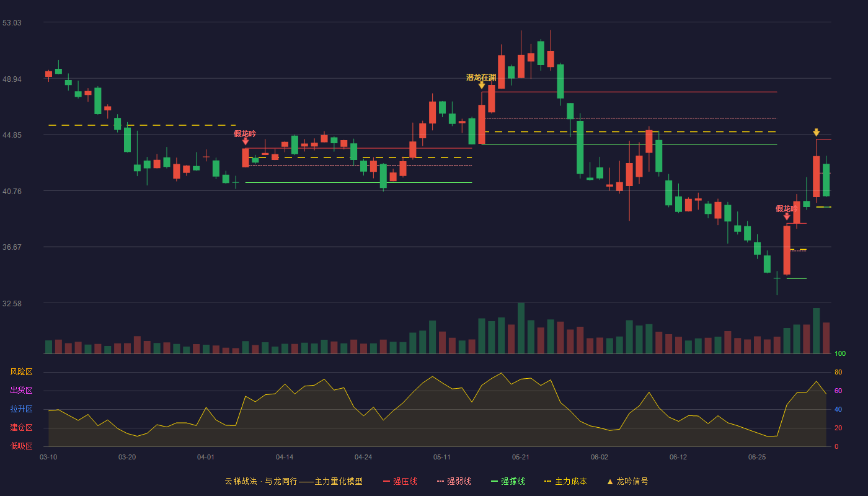
Task: Toggle the 龙吟信号 legend item
Action: click(627, 481)
